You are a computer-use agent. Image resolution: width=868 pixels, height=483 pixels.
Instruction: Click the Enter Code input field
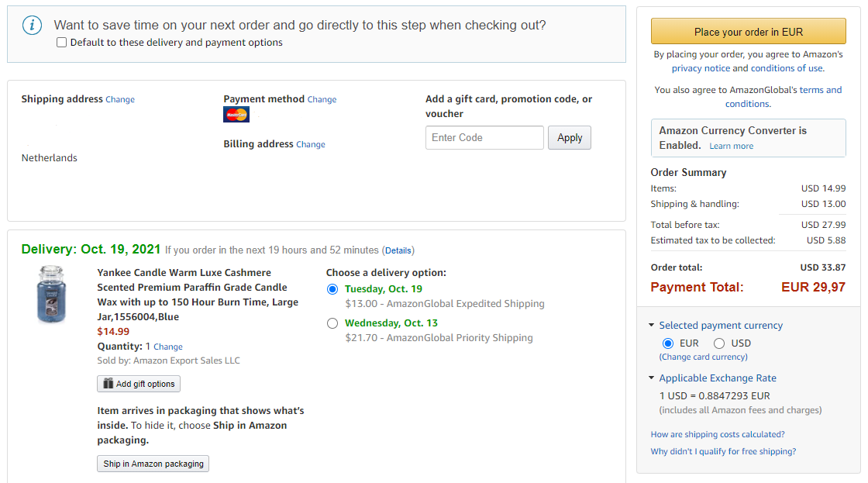pyautogui.click(x=484, y=137)
